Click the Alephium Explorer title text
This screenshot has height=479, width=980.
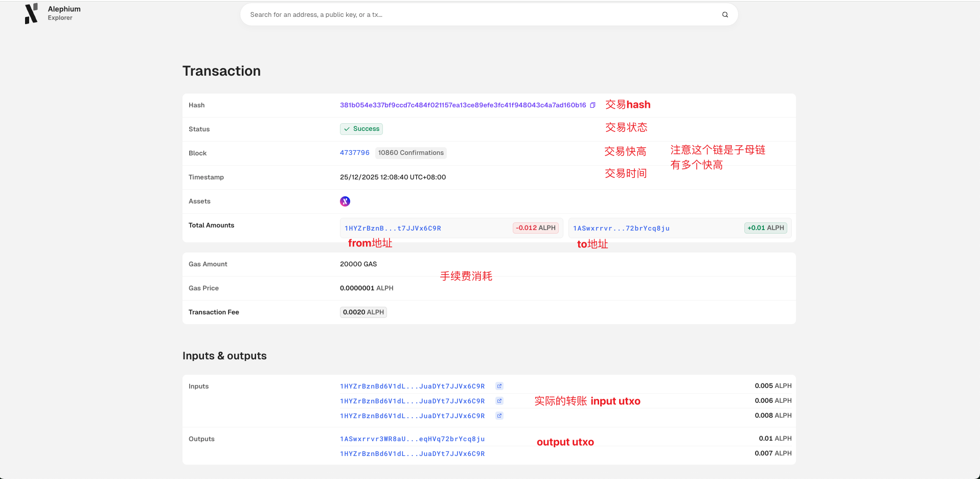point(64,13)
